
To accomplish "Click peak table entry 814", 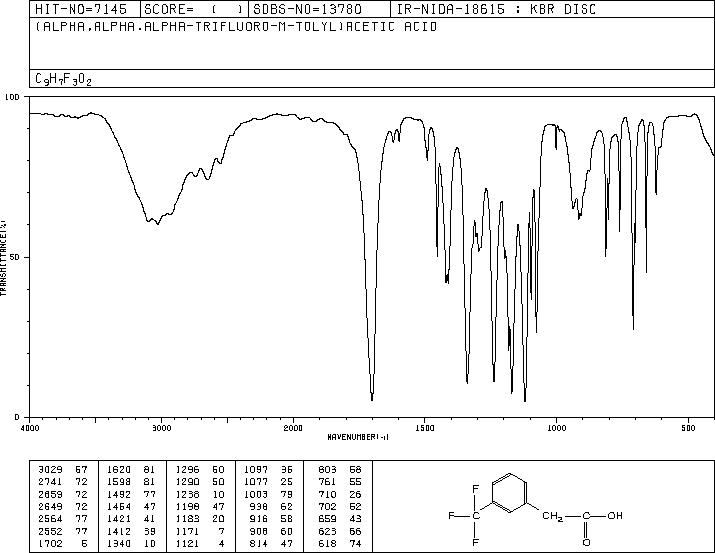I will pyautogui.click(x=259, y=543).
